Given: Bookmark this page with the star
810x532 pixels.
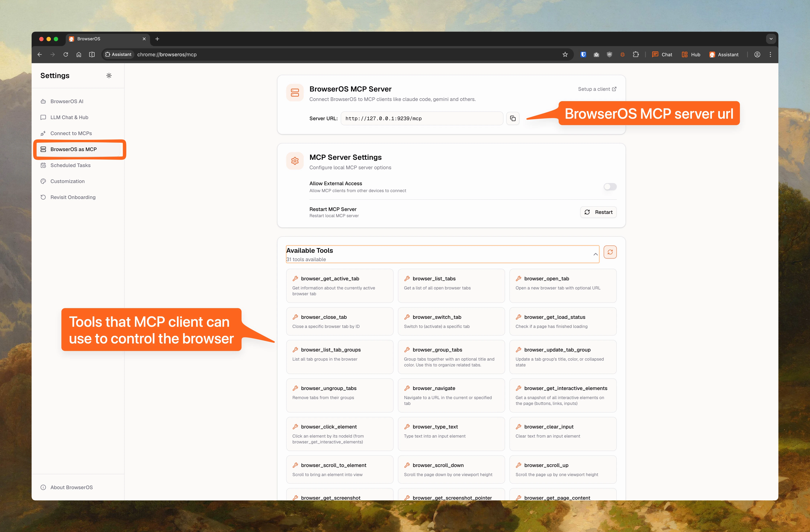Looking at the screenshot, I should [565, 54].
